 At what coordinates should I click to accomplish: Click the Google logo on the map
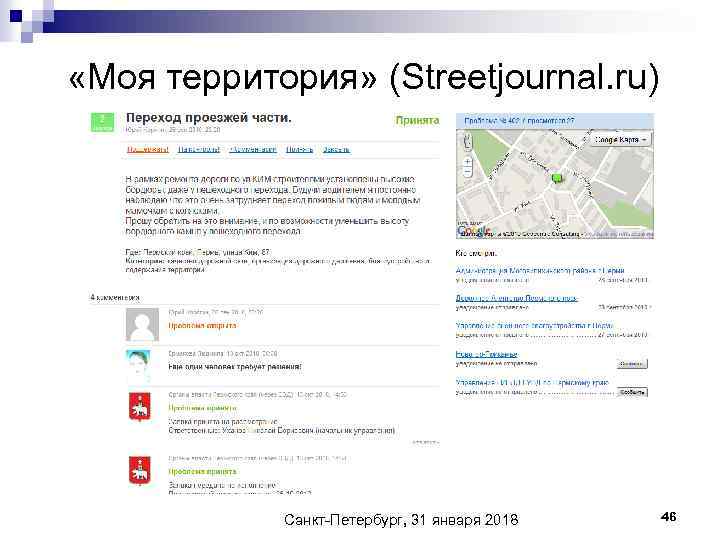point(472,230)
